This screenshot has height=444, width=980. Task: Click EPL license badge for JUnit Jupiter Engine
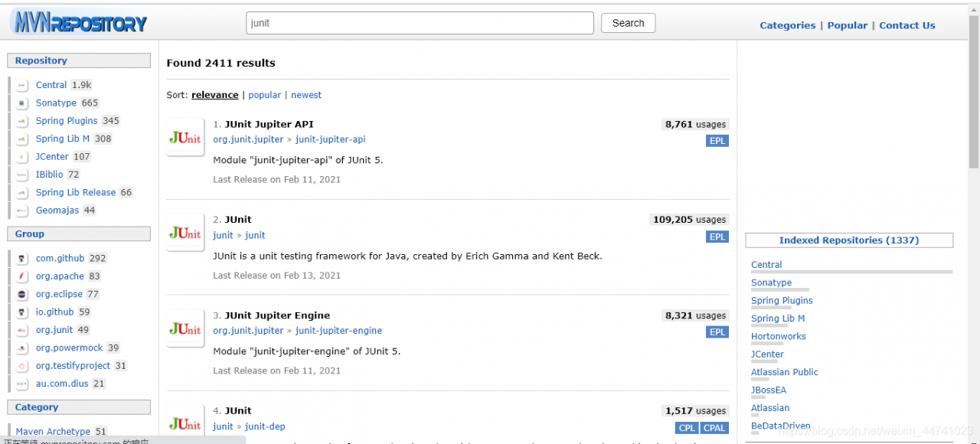point(717,332)
